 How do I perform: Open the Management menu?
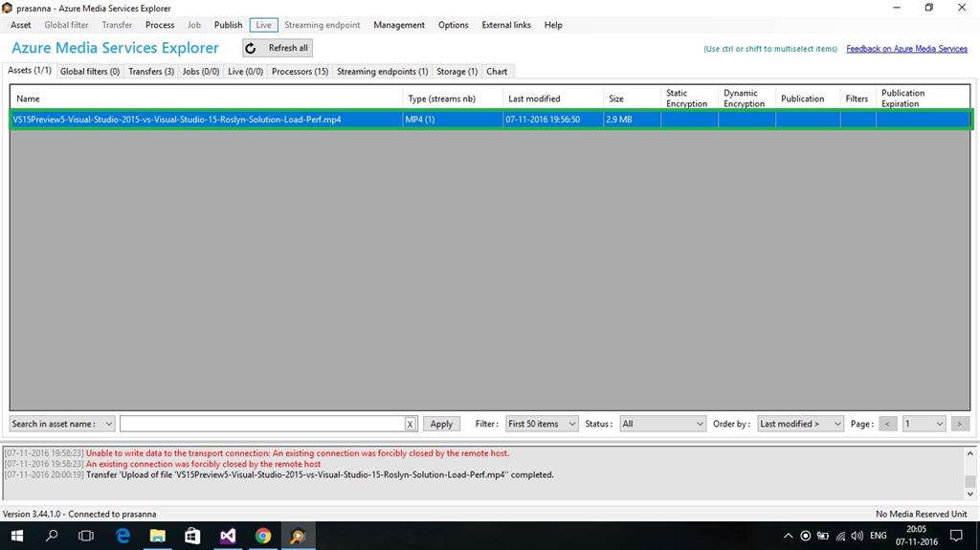(x=399, y=25)
